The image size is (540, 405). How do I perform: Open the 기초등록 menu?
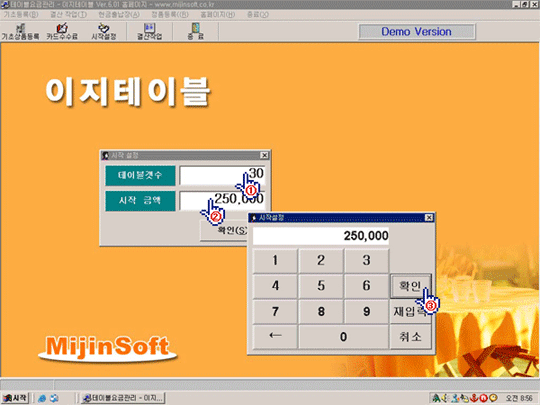pyautogui.click(x=21, y=14)
